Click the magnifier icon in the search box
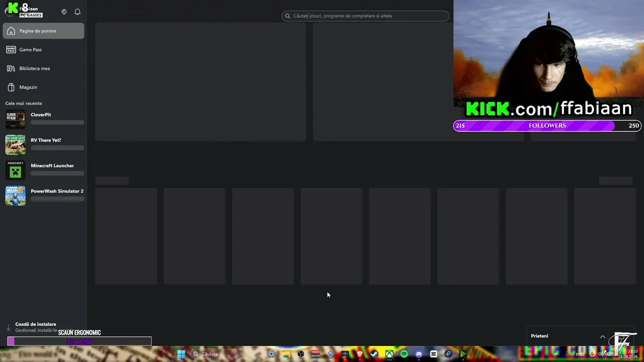Viewport: 644px width, 362px height. click(288, 16)
